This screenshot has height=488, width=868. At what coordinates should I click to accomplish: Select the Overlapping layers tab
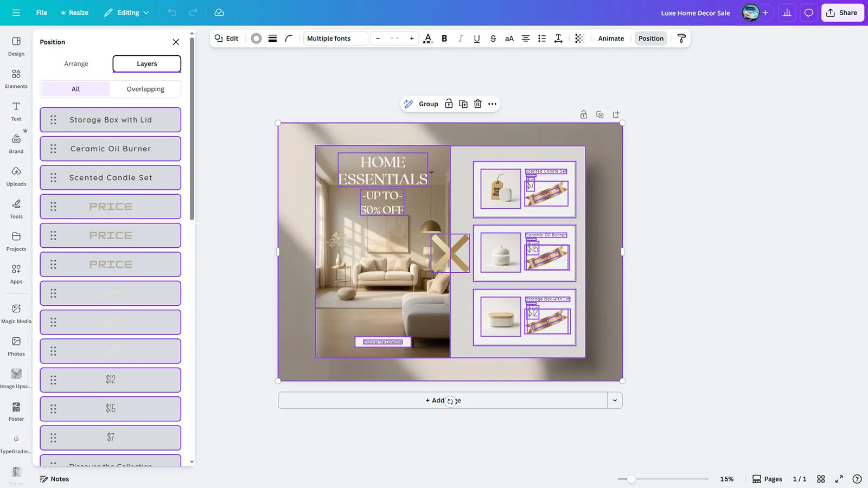(145, 89)
